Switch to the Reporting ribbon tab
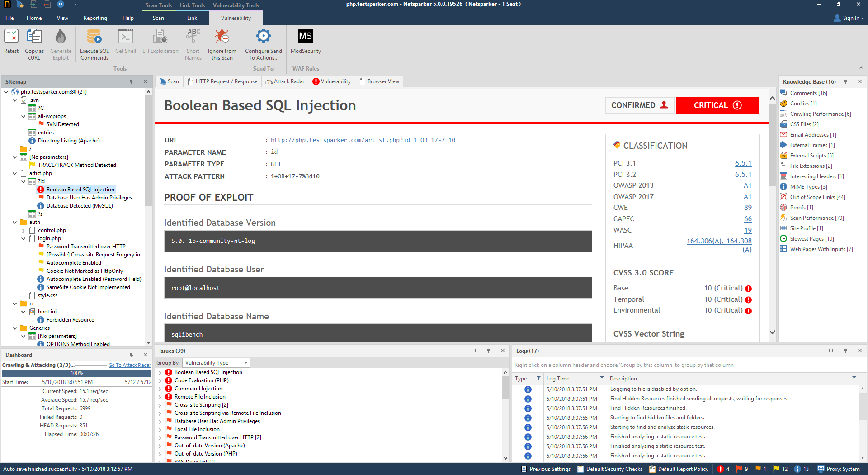 click(95, 18)
